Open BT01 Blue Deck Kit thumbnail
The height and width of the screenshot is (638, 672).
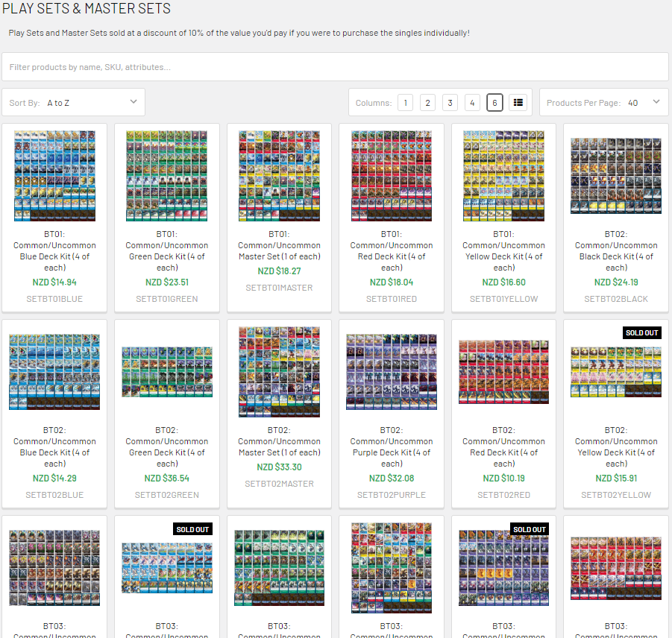point(54,176)
